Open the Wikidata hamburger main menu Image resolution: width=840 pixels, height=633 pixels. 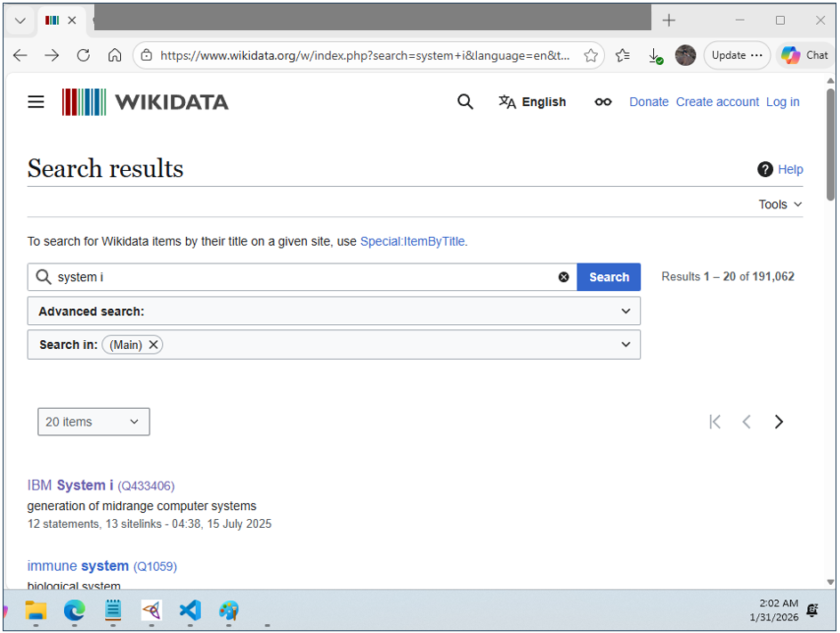pos(36,102)
